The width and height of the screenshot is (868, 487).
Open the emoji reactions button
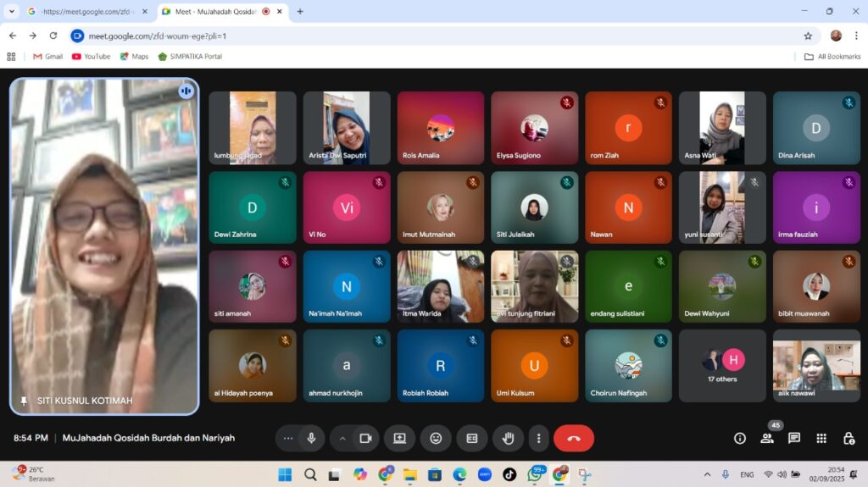436,438
